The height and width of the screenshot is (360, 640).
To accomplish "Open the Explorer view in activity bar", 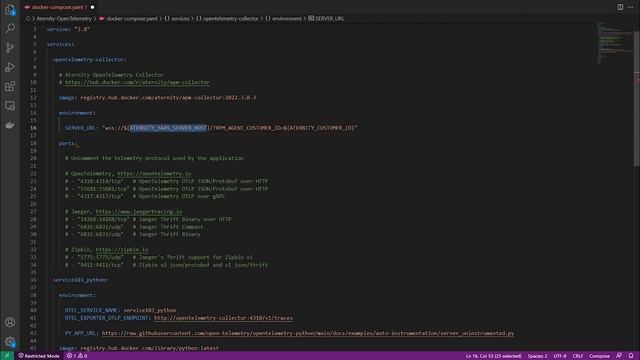I will coord(10,9).
